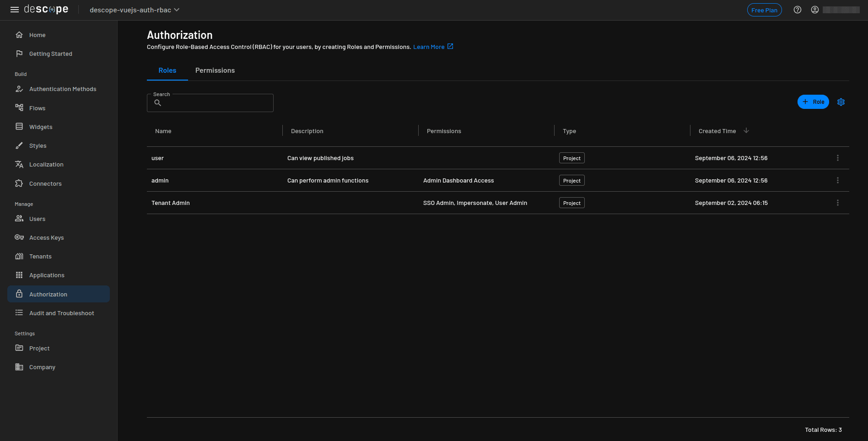Select the Roles tab

coord(167,70)
